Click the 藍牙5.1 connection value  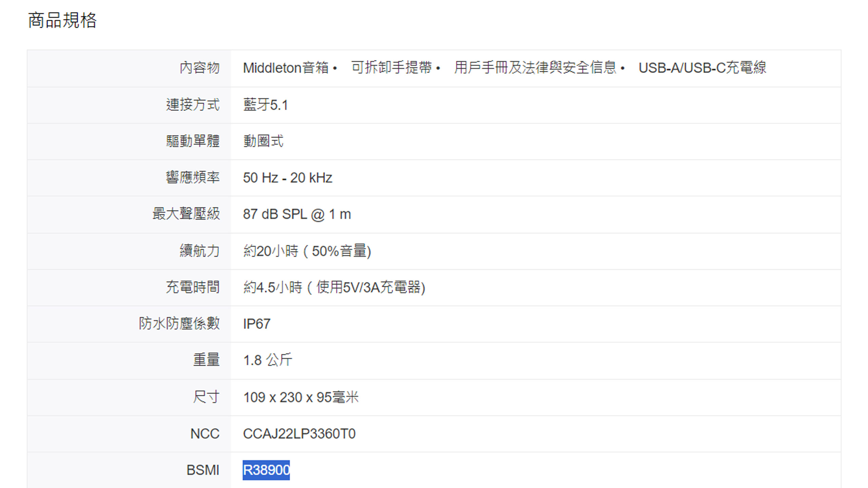click(265, 105)
